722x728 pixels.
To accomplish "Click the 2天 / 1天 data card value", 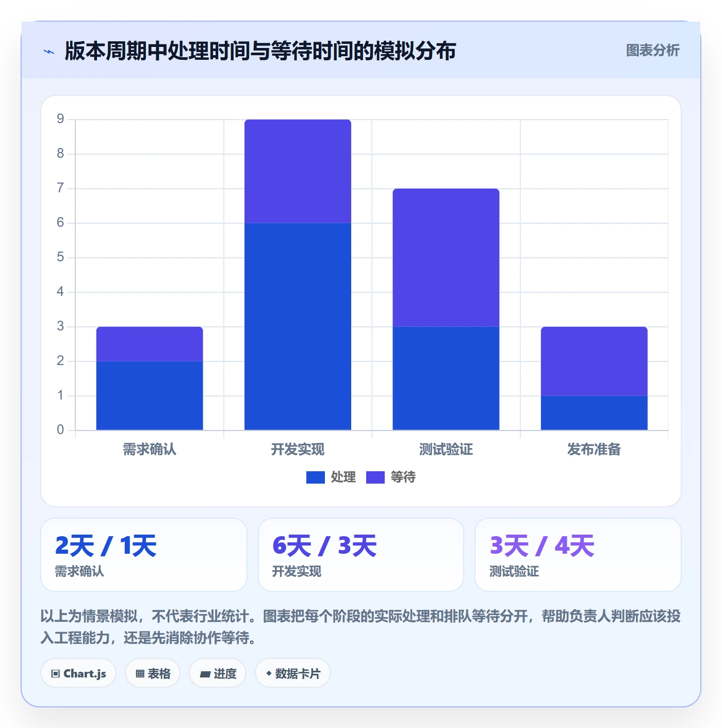I will pyautogui.click(x=106, y=546).
